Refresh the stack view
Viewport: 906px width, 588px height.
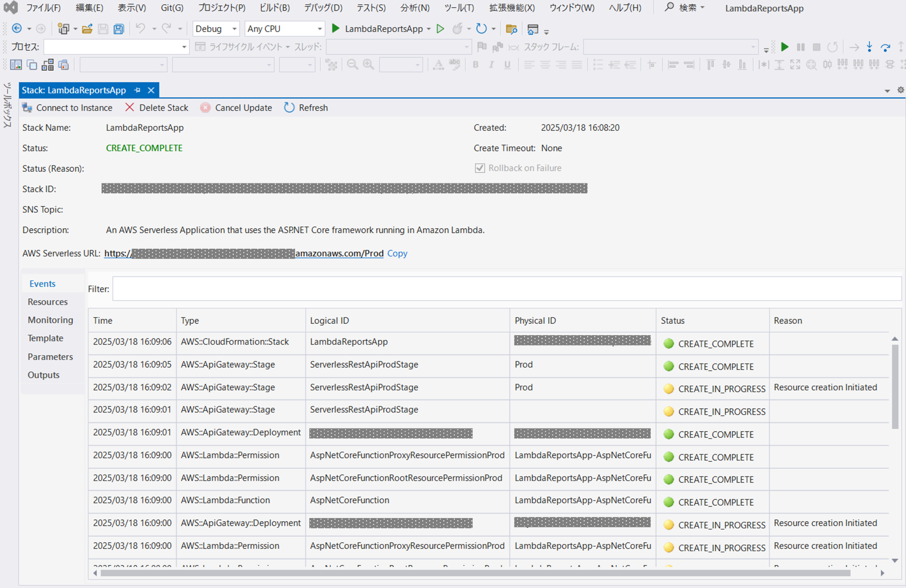tap(306, 107)
